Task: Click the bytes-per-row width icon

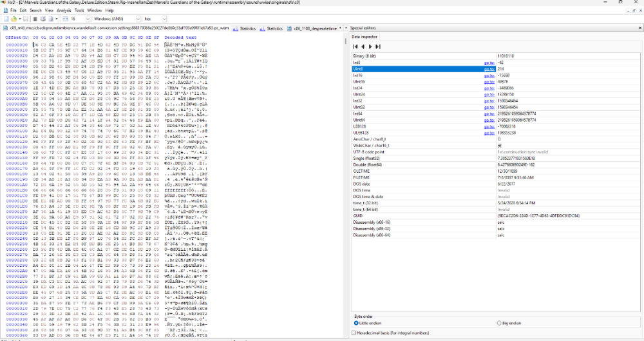Action: click(x=65, y=19)
